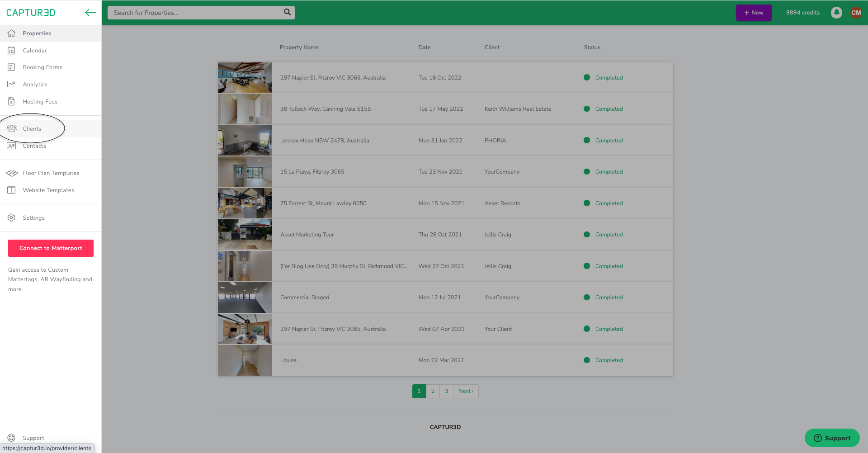This screenshot has height=453, width=868.
Task: Click the 9894 credits link
Action: (802, 13)
